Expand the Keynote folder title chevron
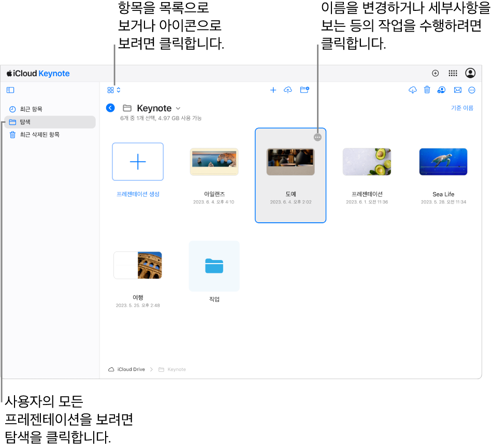This screenshot has height=448, width=493. (178, 108)
